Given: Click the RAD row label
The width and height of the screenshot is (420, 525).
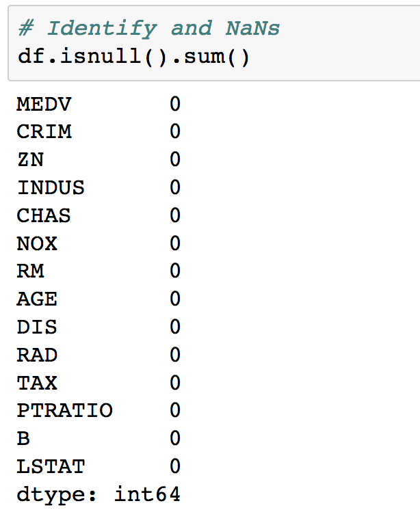Looking at the screenshot, I should click(x=37, y=355).
